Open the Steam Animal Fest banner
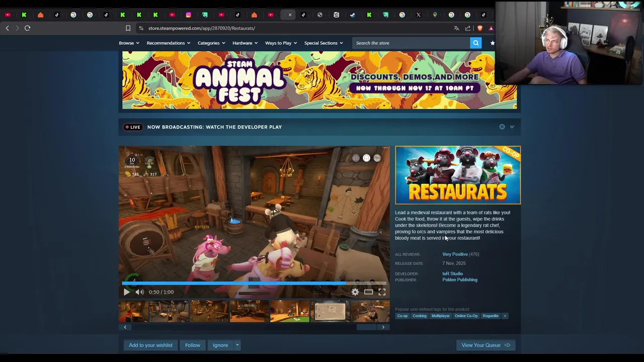 [319, 80]
